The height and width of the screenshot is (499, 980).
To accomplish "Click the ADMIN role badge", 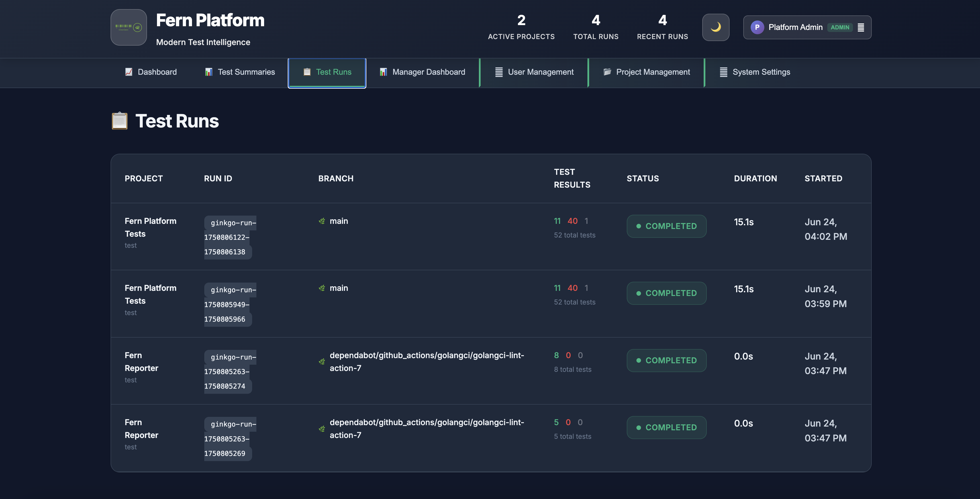I will click(x=840, y=27).
